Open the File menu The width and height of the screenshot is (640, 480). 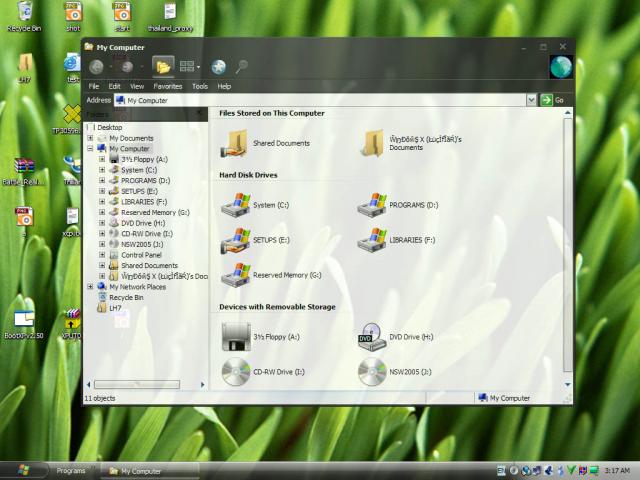tap(94, 87)
